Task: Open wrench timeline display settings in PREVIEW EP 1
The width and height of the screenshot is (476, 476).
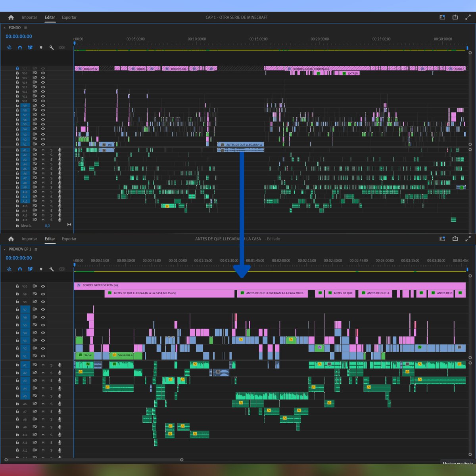Action: [52, 269]
